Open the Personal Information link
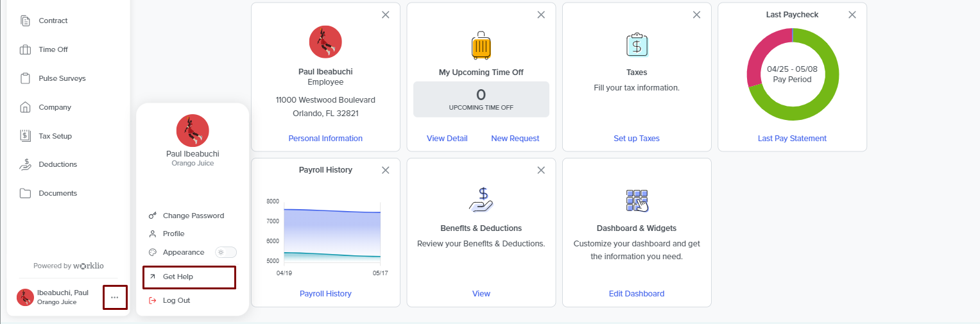Screen dimensions: 980x324 pyautogui.click(x=325, y=139)
